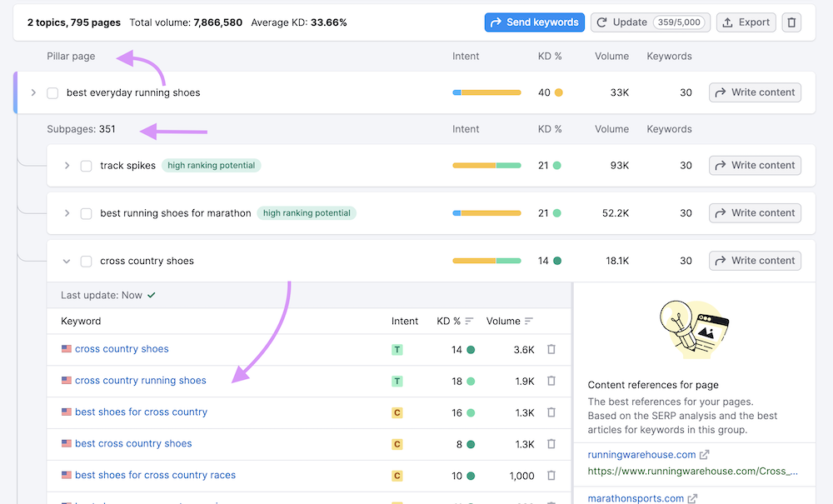The height and width of the screenshot is (504, 833).
Task: Select the 'best running shoes for marathon' checkbox
Action: [x=86, y=212]
